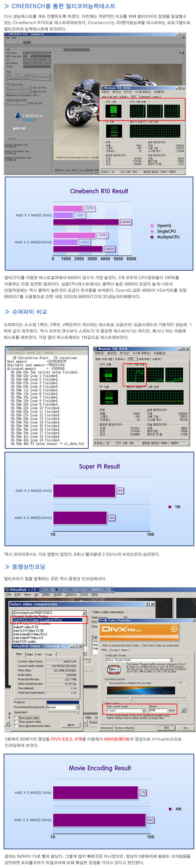Viewport: 196px width, 868px height.
Task: Open the Rate control mode 1-pass dropdown
Action: click(x=143, y=710)
